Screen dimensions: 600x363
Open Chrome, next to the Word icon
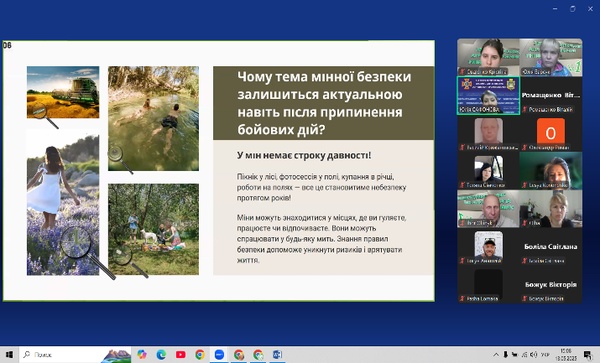[x=258, y=355]
